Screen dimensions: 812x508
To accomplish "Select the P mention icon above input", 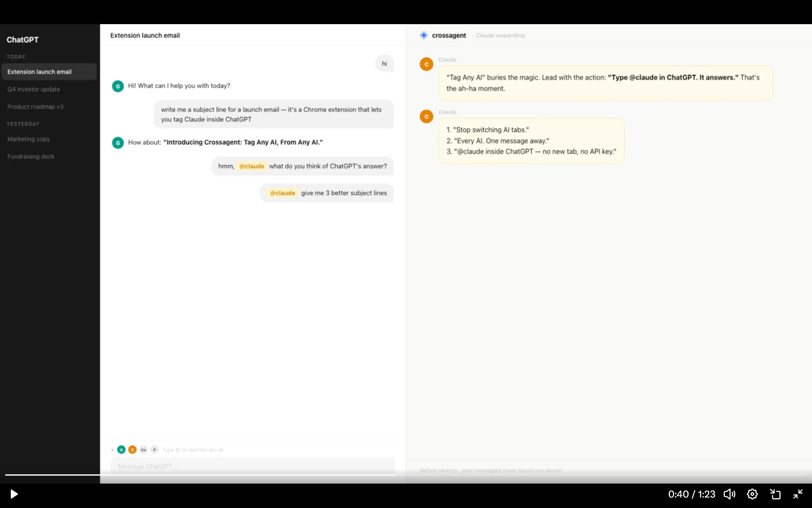I will pyautogui.click(x=154, y=450).
